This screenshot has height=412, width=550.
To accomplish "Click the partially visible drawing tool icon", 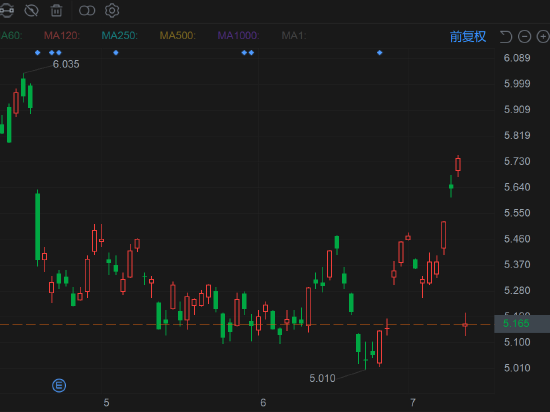I will click(6, 11).
